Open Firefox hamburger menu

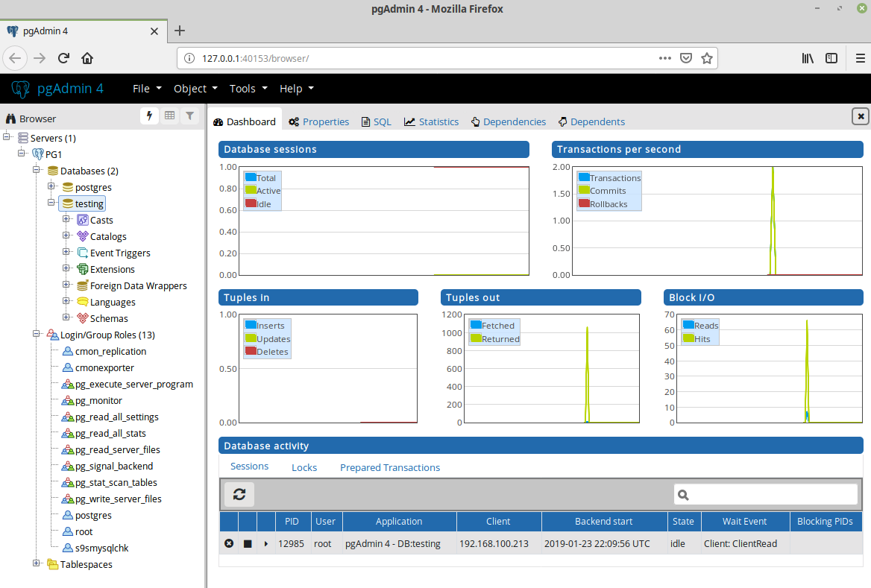tap(860, 58)
